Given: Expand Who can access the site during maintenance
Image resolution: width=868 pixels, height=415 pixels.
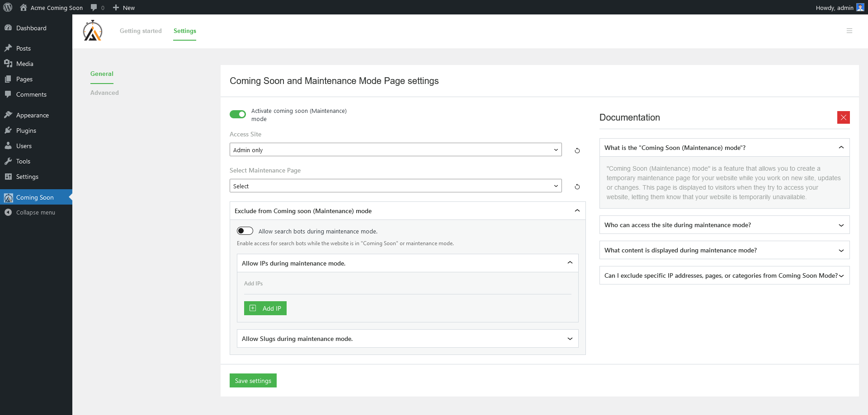Looking at the screenshot, I should click(725, 225).
